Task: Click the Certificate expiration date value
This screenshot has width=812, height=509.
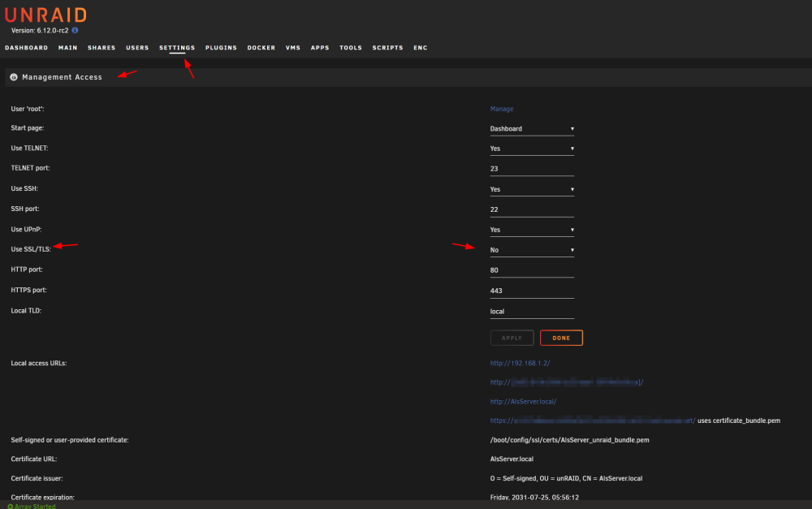Action: (534, 497)
